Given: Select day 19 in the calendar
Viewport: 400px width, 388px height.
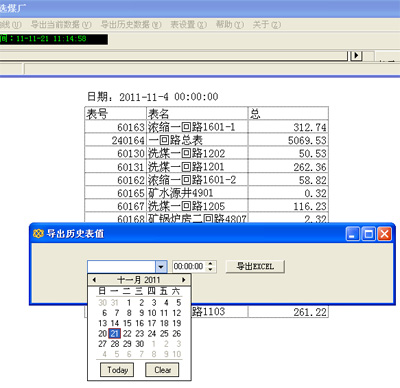Looking at the screenshot, I should tap(177, 323).
